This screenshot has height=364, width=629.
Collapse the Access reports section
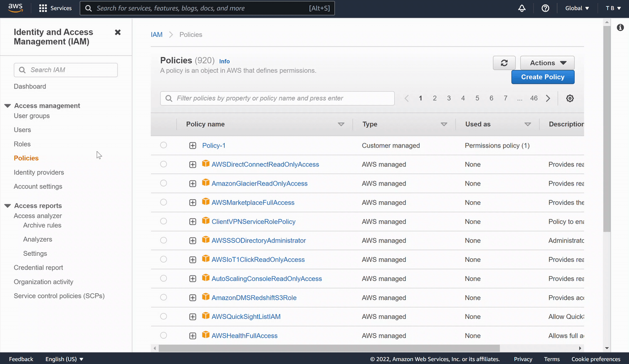tap(8, 206)
